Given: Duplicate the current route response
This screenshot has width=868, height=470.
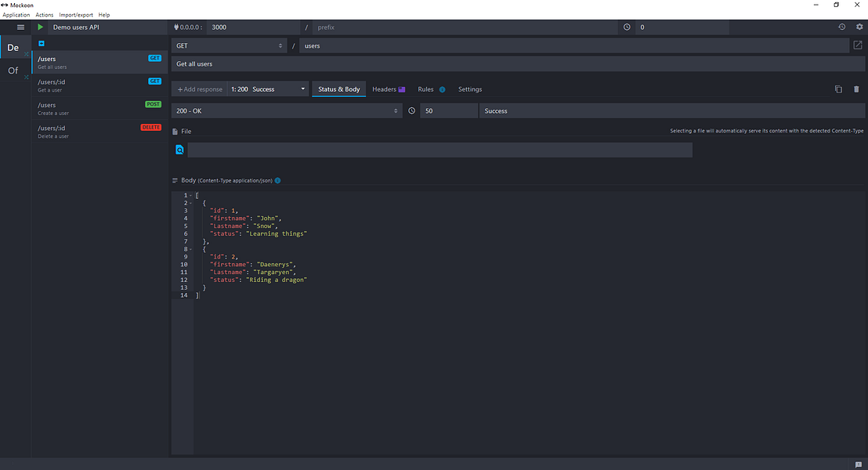Looking at the screenshot, I should point(838,89).
